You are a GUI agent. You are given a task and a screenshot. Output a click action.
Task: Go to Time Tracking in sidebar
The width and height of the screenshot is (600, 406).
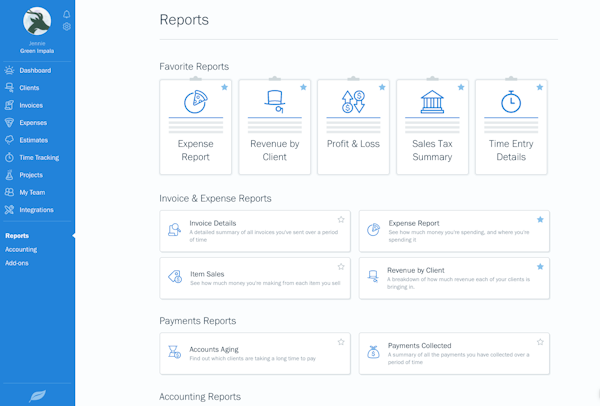39,157
